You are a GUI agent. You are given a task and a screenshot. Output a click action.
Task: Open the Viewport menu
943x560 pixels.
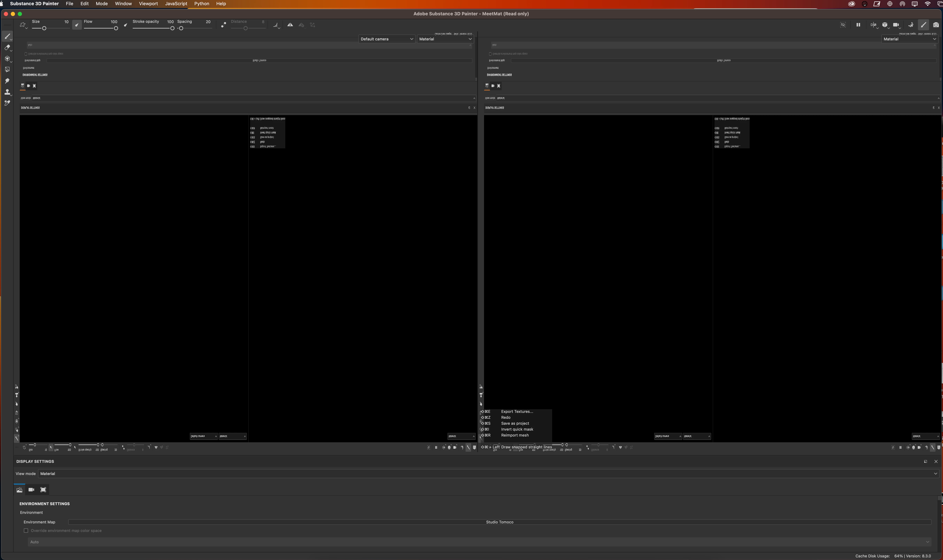pos(148,4)
